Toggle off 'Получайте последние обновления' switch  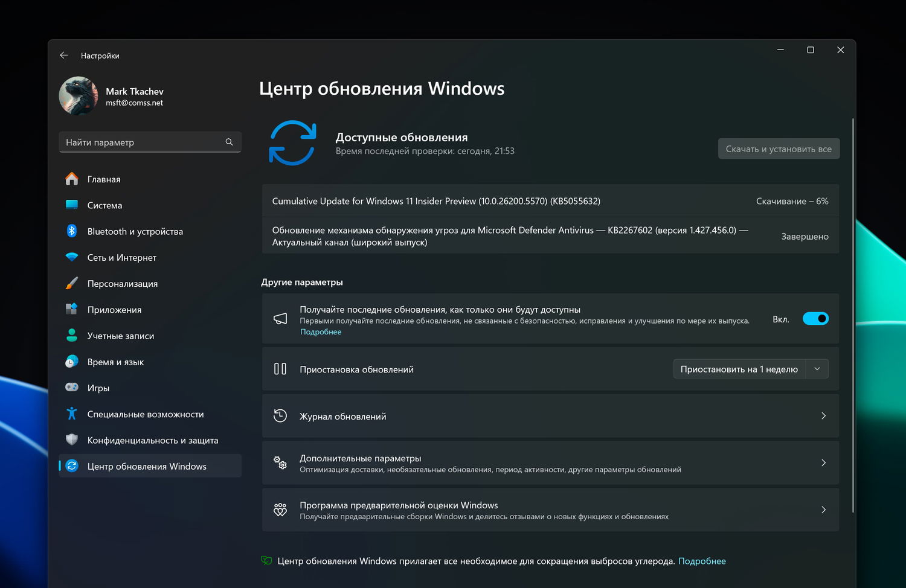pyautogui.click(x=815, y=319)
